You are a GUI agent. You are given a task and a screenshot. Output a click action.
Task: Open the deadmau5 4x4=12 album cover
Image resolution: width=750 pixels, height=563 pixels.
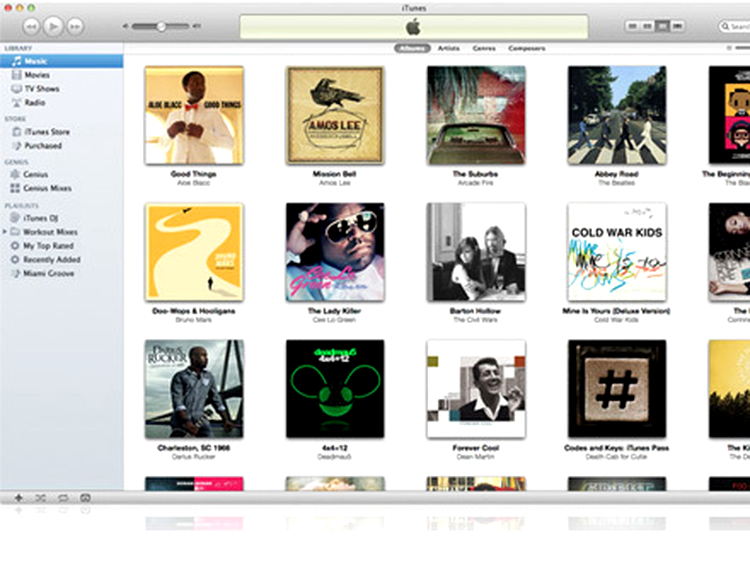coord(335,389)
